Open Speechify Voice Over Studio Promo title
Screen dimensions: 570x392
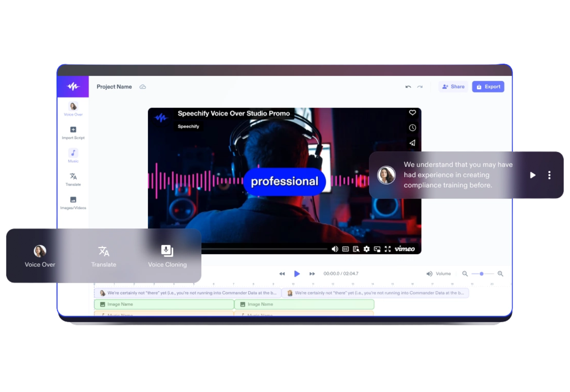point(234,114)
